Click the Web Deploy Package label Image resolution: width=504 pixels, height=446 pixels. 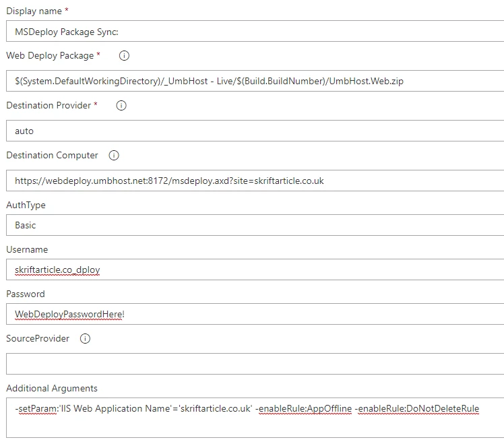pyautogui.click(x=50, y=56)
